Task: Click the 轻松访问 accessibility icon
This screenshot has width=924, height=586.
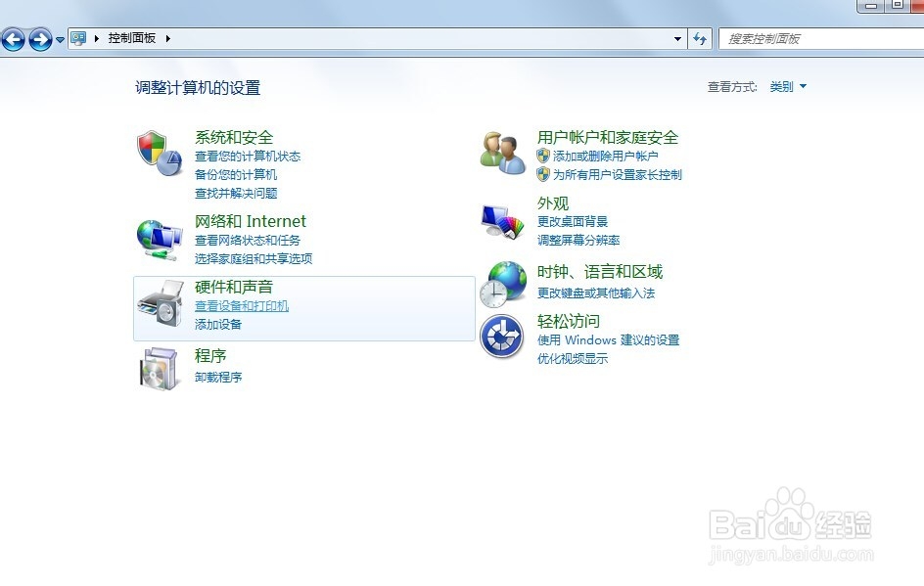Action: pos(502,337)
